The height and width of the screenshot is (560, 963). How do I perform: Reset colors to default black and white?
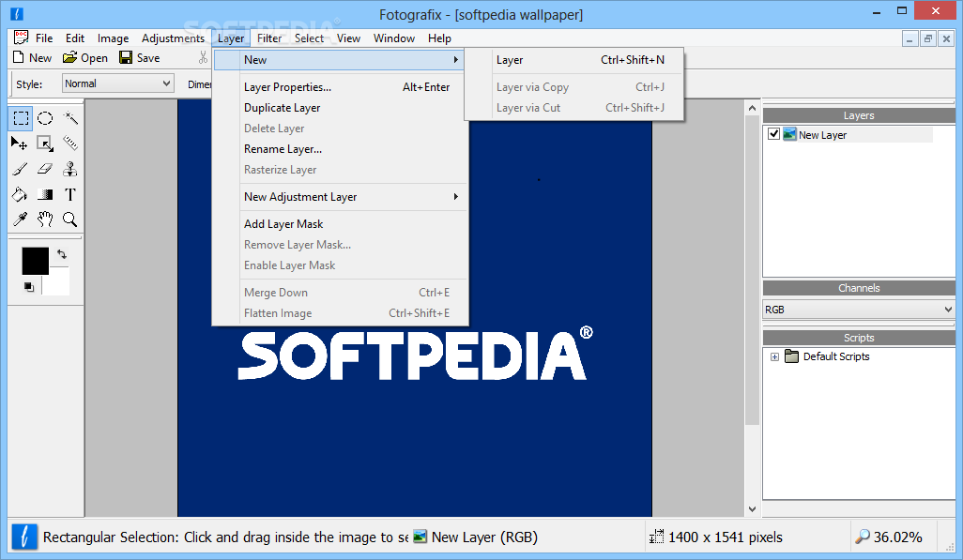[29, 287]
